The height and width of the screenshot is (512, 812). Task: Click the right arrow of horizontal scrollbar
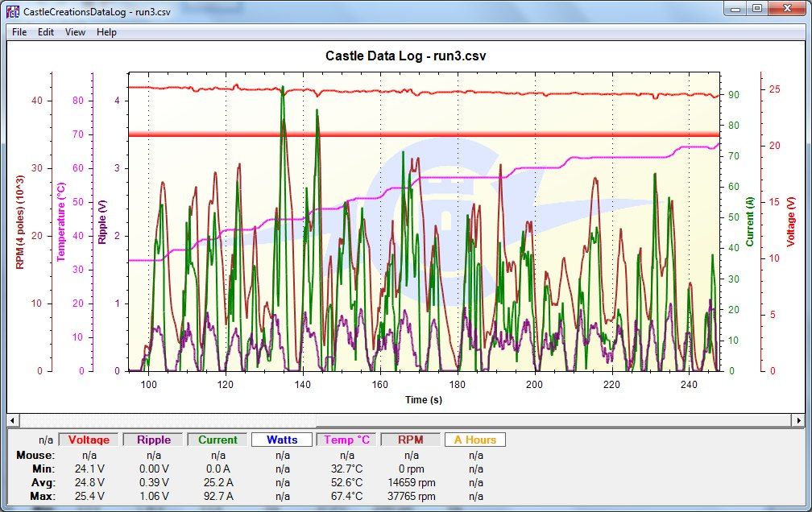pos(797,420)
